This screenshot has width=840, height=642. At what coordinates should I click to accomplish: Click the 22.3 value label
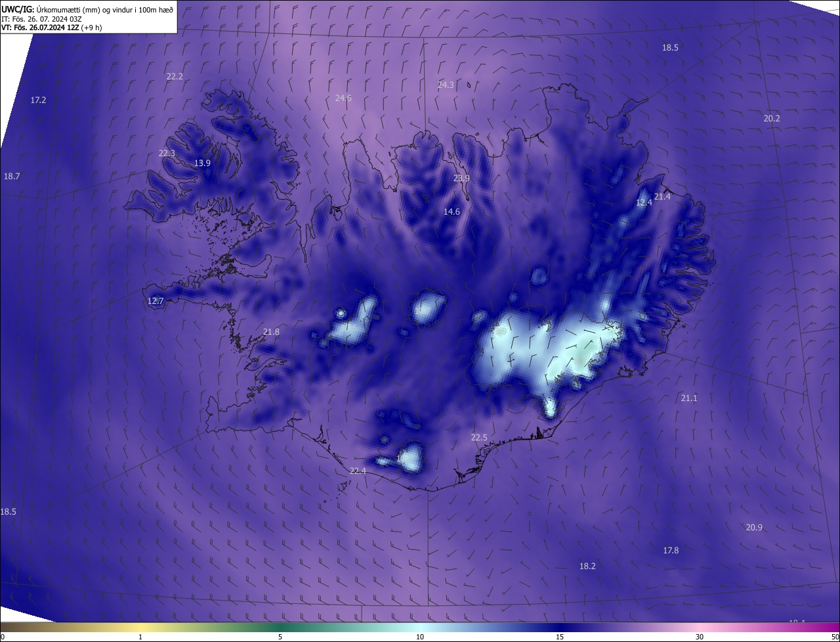(x=167, y=153)
